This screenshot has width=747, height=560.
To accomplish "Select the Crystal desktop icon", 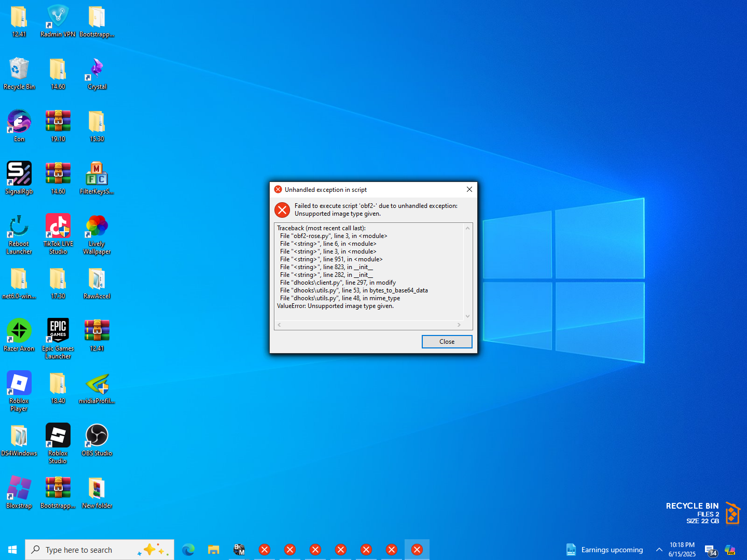I will pyautogui.click(x=97, y=70).
